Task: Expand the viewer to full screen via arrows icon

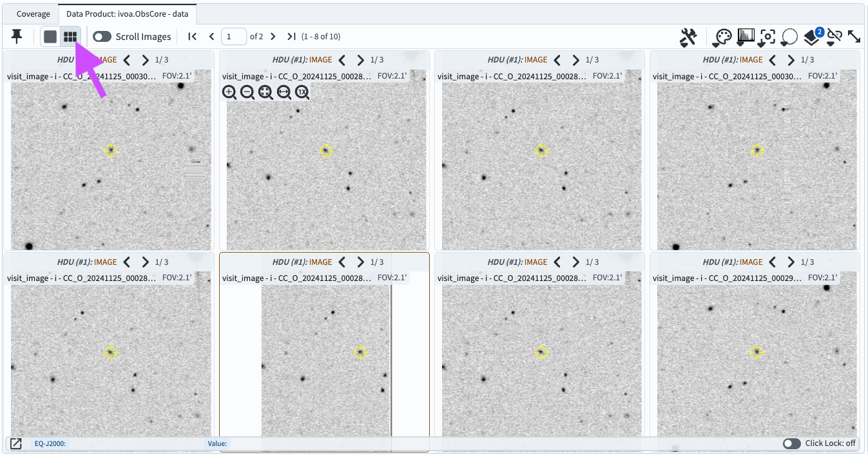Action: (854, 37)
